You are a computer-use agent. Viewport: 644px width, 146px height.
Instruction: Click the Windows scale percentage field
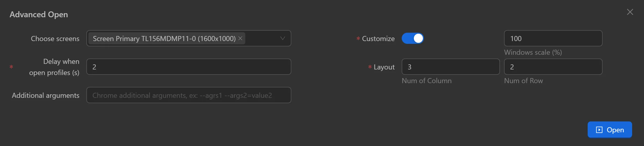pos(553,38)
